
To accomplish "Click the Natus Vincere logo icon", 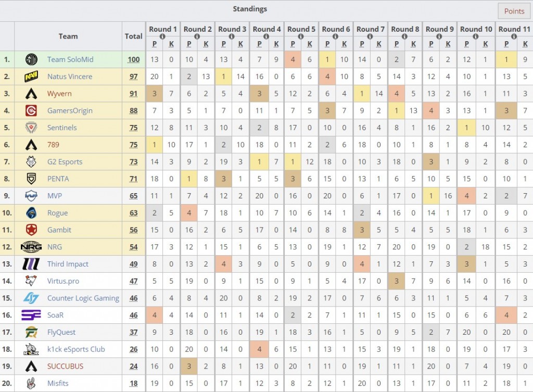I will [x=31, y=77].
